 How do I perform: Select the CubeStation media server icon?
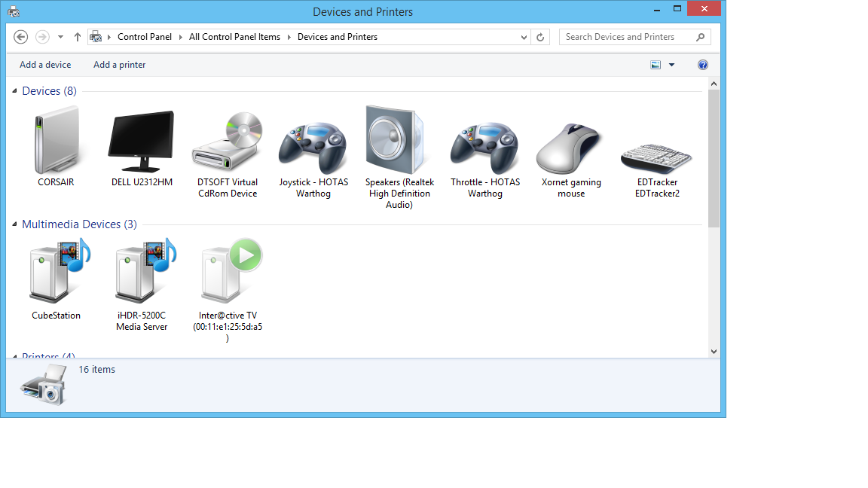(60, 270)
